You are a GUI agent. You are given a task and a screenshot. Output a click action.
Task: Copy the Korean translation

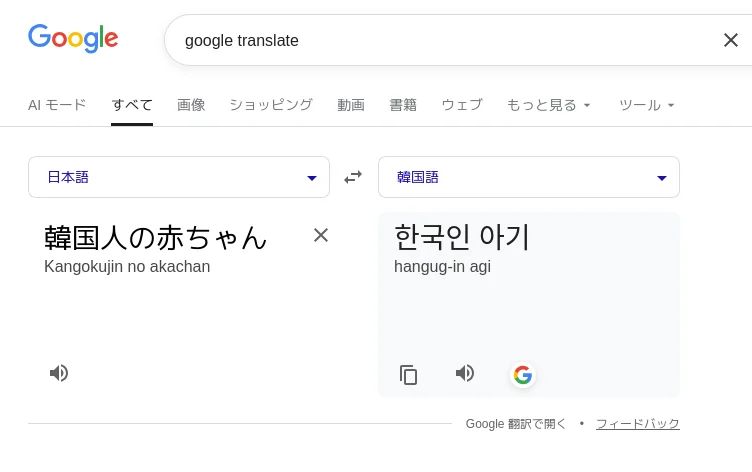[408, 375]
